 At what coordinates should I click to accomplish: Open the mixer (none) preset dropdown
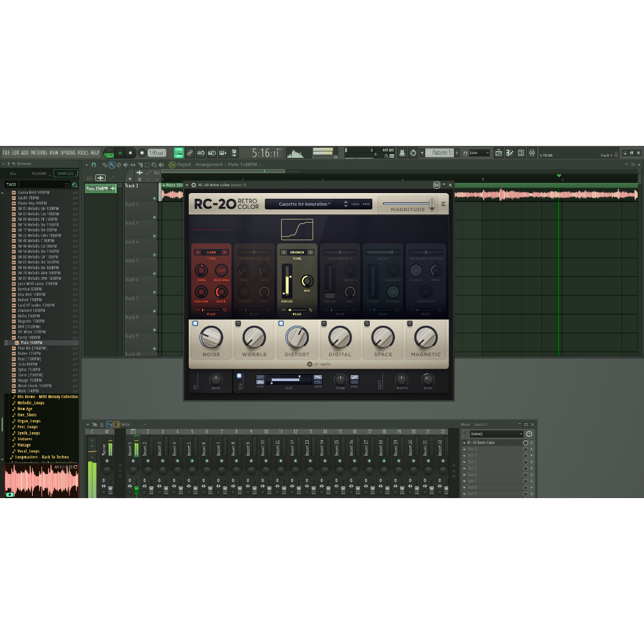coord(497,434)
